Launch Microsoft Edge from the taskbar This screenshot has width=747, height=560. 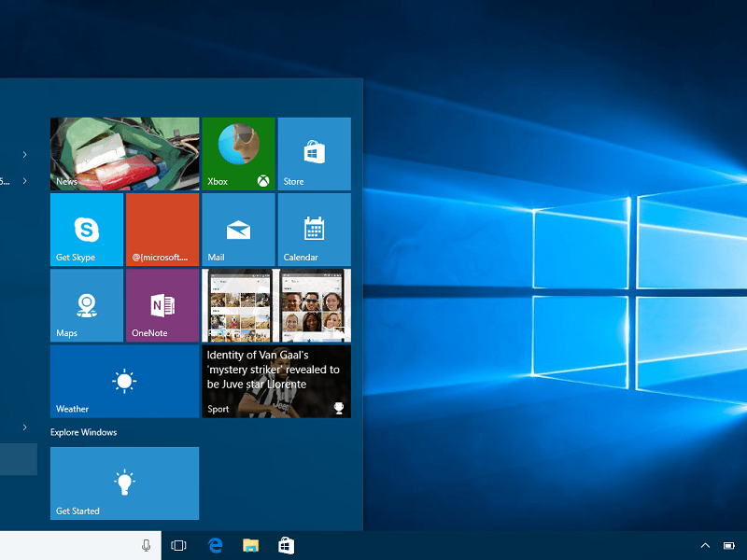[x=216, y=546]
